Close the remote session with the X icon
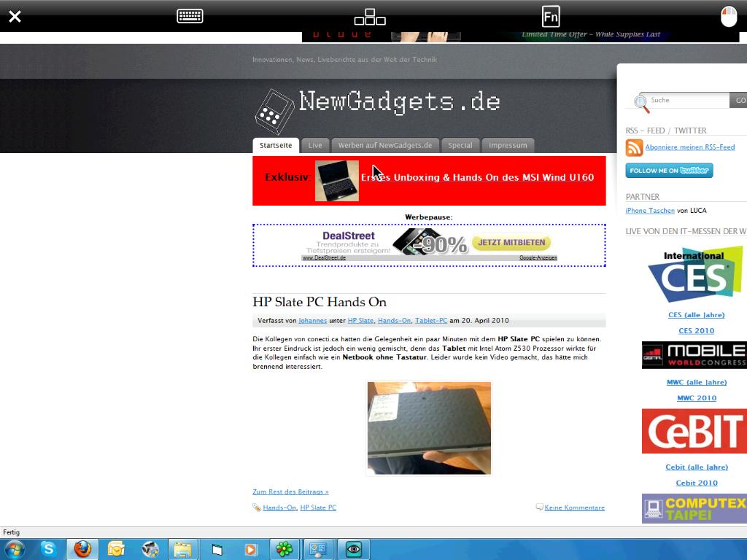 pyautogui.click(x=15, y=17)
